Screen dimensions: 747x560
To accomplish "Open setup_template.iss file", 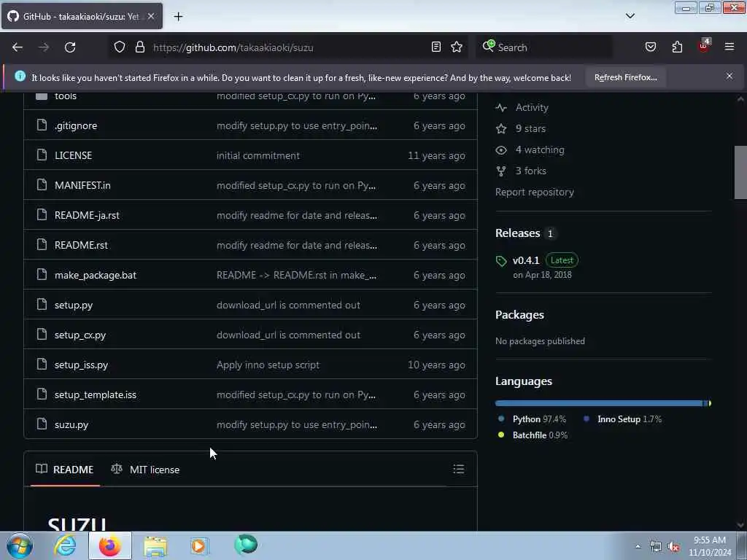I will 96,394.
